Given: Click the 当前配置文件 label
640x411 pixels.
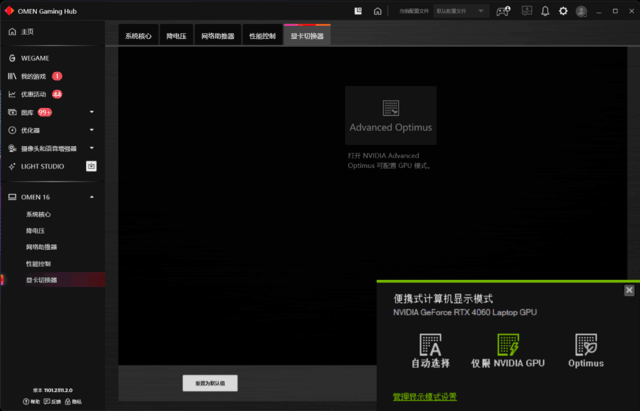Looking at the screenshot, I should [x=414, y=11].
